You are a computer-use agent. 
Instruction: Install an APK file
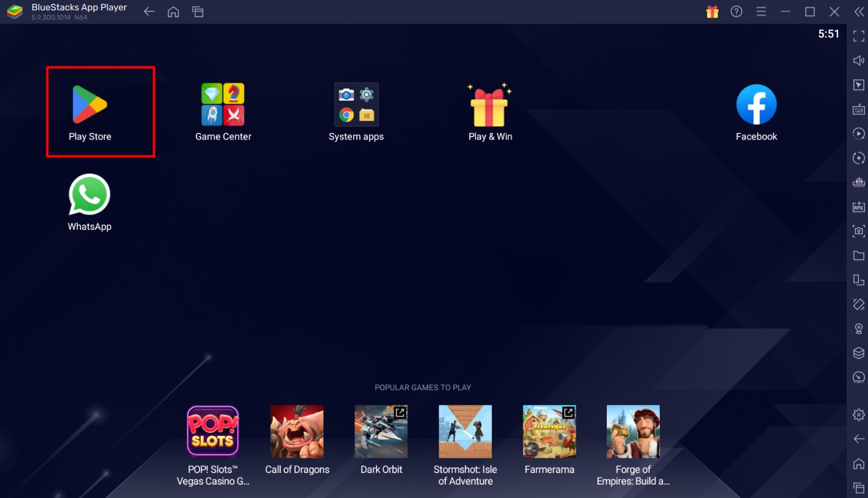(x=859, y=207)
